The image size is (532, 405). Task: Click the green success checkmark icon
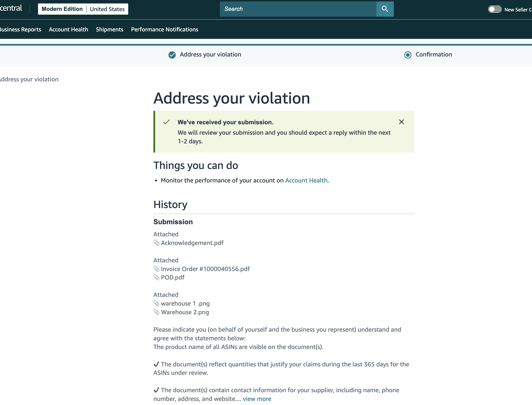[166, 122]
